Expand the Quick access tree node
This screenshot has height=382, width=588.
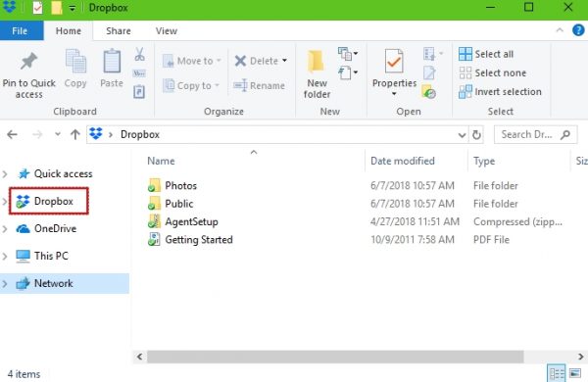point(5,174)
